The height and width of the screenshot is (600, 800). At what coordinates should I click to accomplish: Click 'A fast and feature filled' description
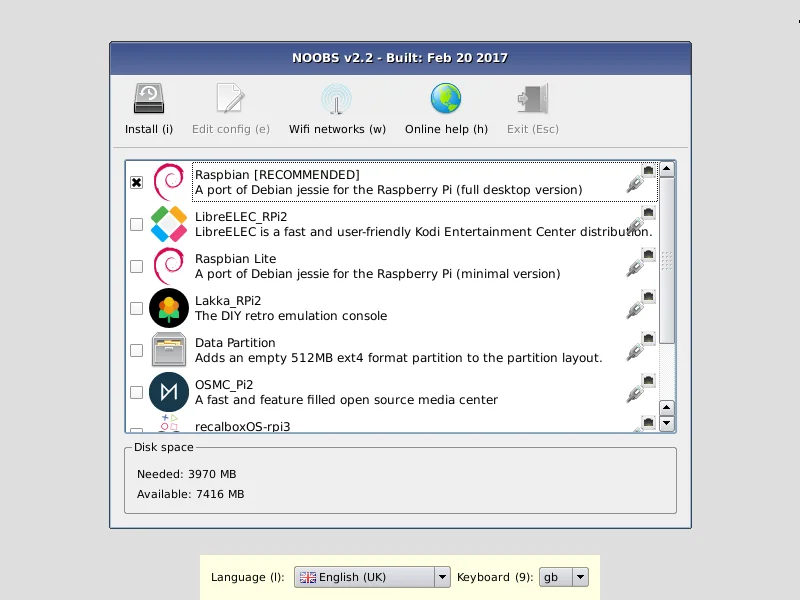(x=346, y=399)
